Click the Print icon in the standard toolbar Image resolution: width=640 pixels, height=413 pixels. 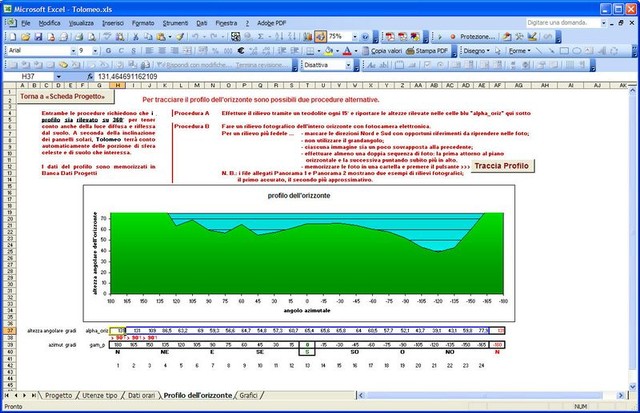click(79, 37)
